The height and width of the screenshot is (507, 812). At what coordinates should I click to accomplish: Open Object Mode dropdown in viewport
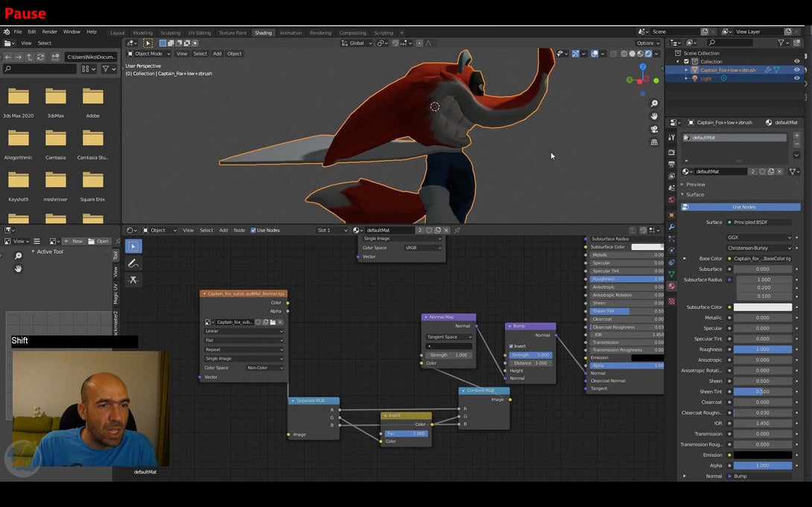point(149,54)
